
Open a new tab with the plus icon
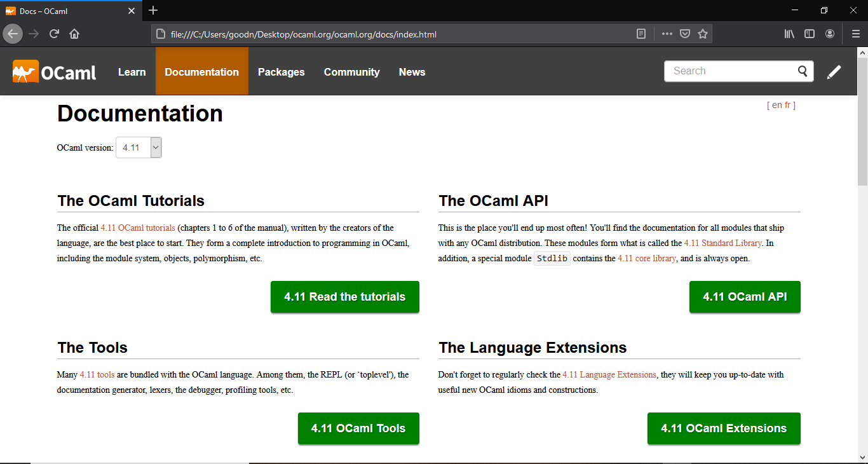(x=153, y=10)
